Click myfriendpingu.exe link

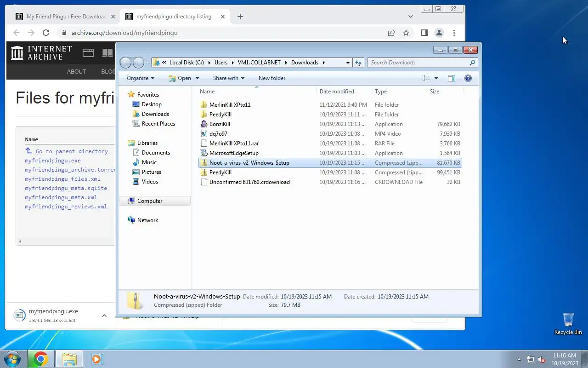[x=53, y=161]
